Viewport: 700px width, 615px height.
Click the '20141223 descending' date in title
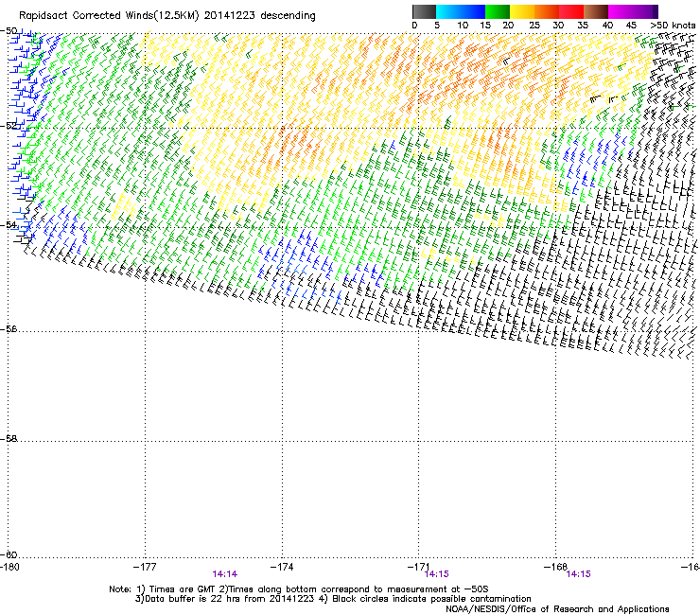pyautogui.click(x=260, y=16)
